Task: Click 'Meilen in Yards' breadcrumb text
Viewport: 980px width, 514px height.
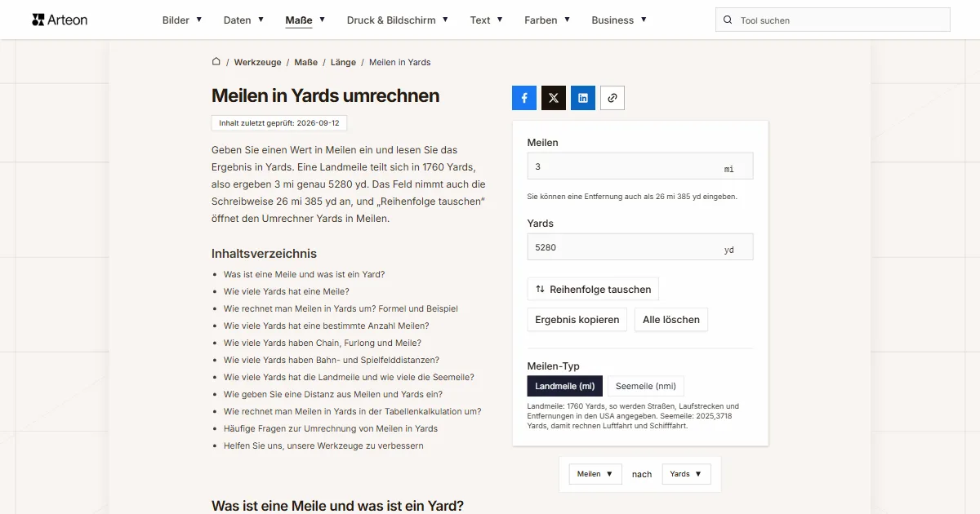Action: pyautogui.click(x=399, y=62)
